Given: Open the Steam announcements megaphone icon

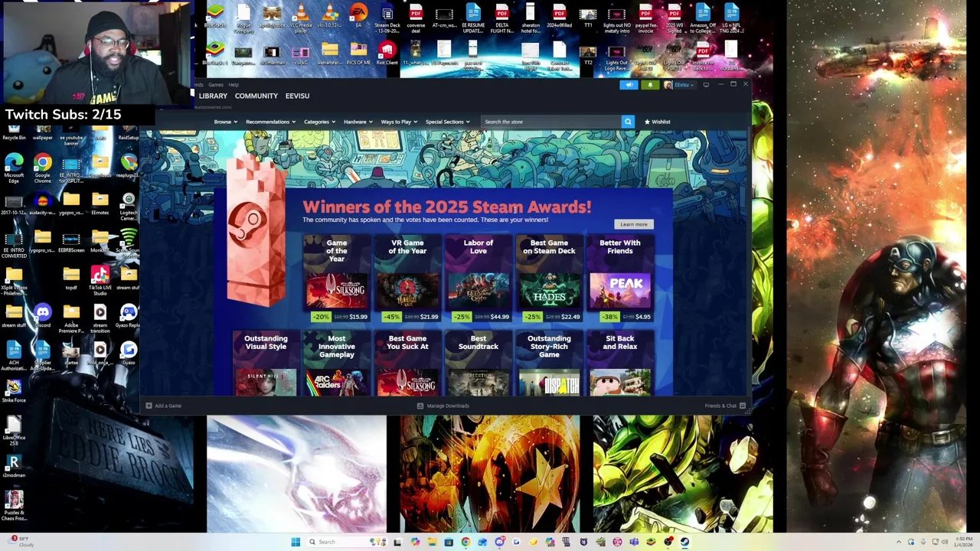Looking at the screenshot, I should coord(629,85).
